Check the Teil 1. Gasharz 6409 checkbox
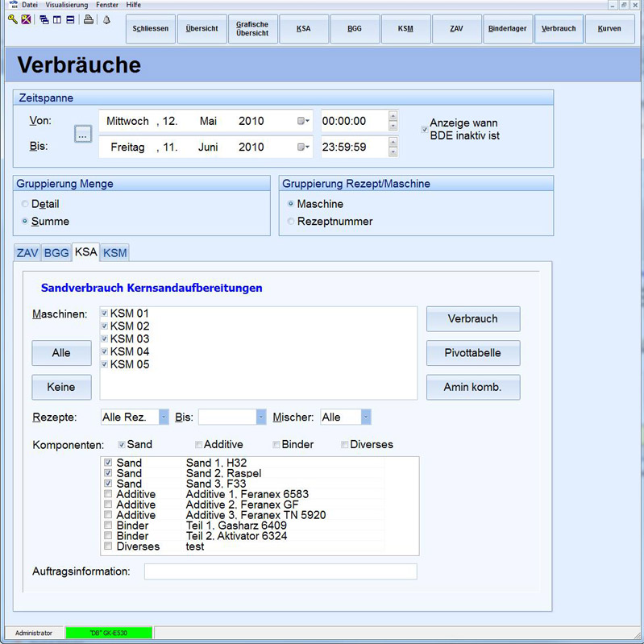644x644 pixels. [x=108, y=526]
